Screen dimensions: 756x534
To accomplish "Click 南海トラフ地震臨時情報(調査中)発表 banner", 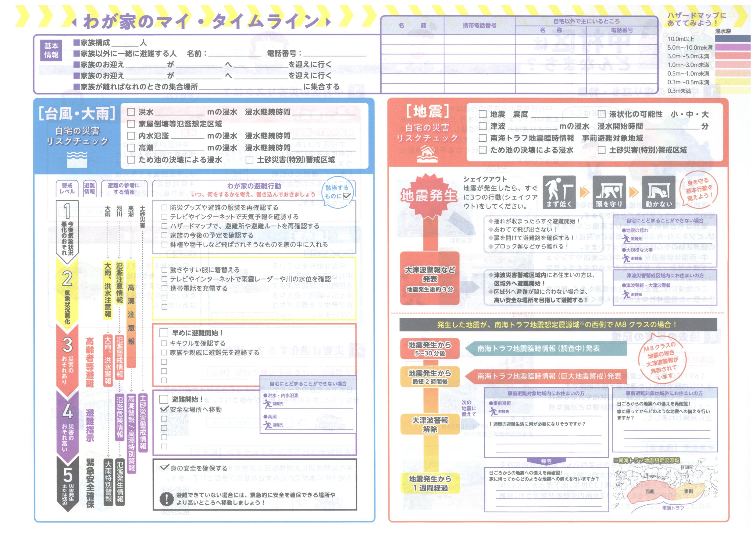I will (x=546, y=348).
